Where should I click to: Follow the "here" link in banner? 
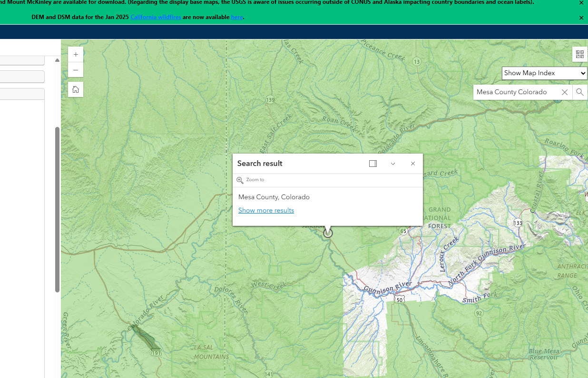[236, 17]
